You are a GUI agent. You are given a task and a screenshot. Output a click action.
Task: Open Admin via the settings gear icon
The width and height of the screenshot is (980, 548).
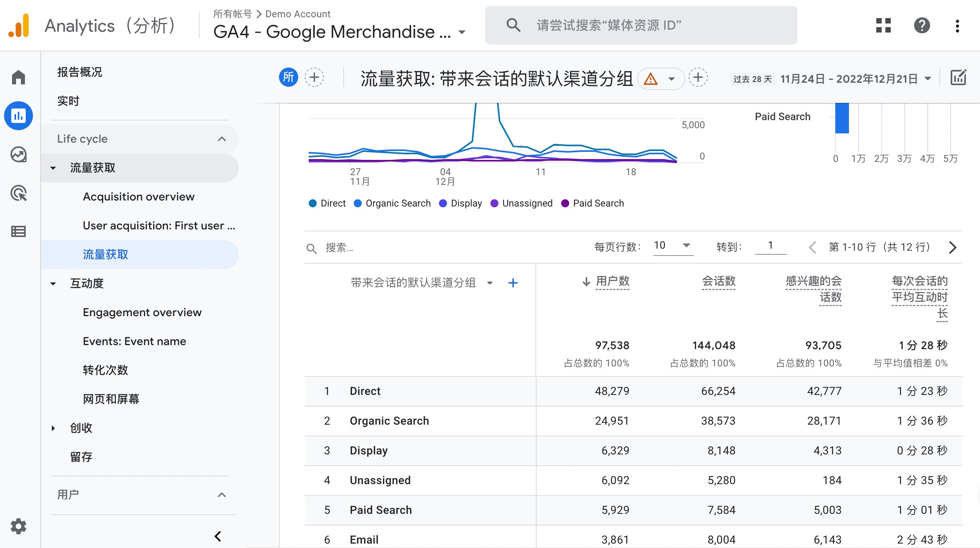[x=18, y=526]
